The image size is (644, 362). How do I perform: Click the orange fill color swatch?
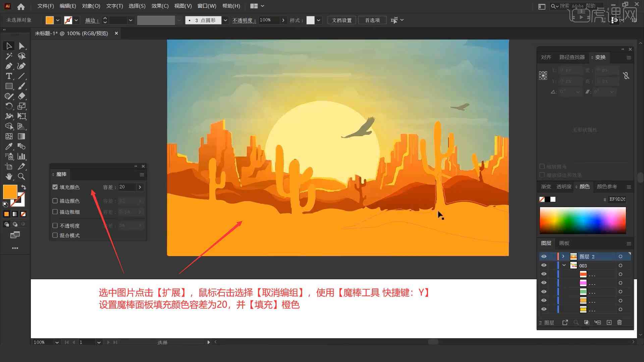tap(10, 191)
